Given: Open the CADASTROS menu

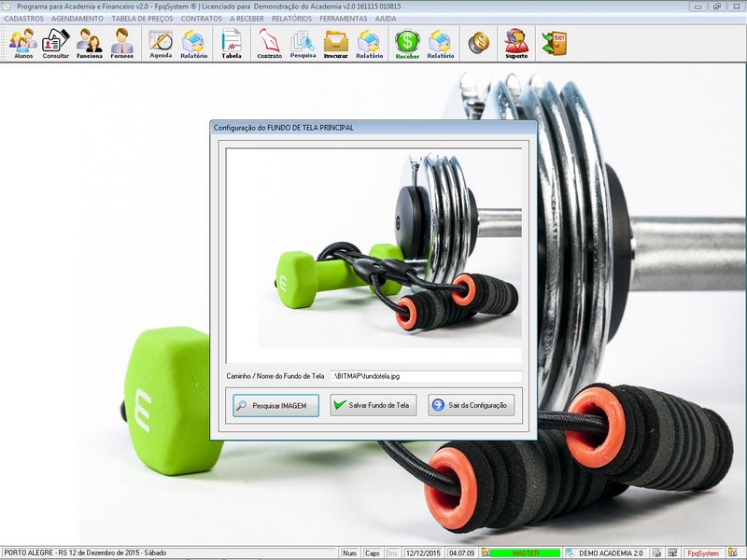Looking at the screenshot, I should 24,19.
